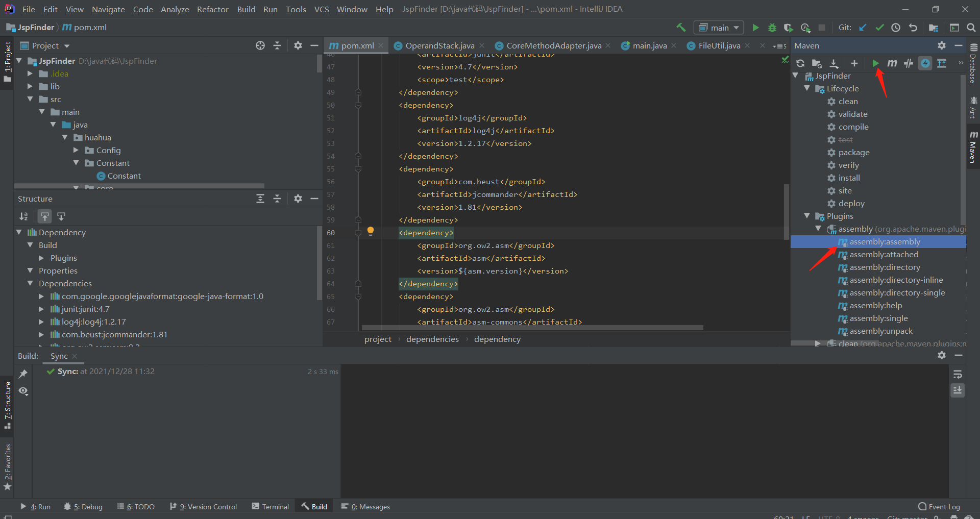980x519 pixels.
Task: Download sources and documentation in Maven
Action: 834,63
